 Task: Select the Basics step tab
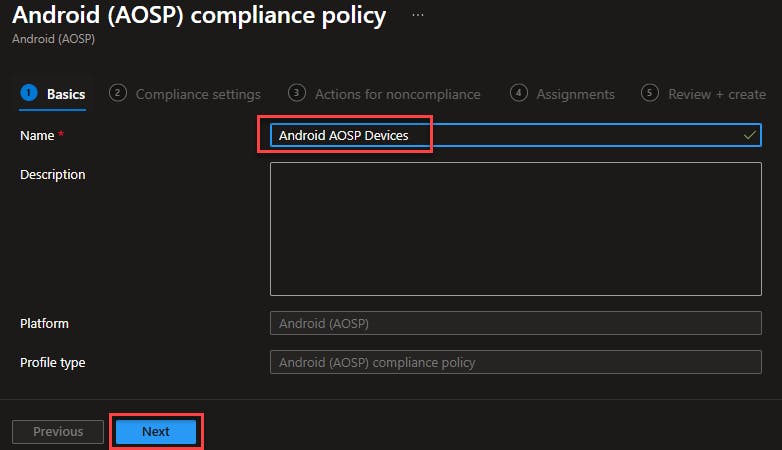[53, 94]
